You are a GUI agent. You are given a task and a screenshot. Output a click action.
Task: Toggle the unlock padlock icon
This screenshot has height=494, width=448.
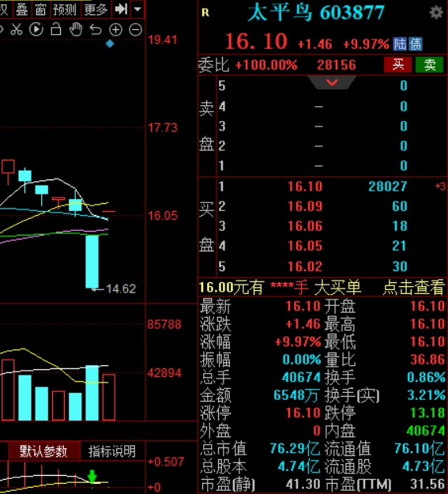tap(56, 29)
